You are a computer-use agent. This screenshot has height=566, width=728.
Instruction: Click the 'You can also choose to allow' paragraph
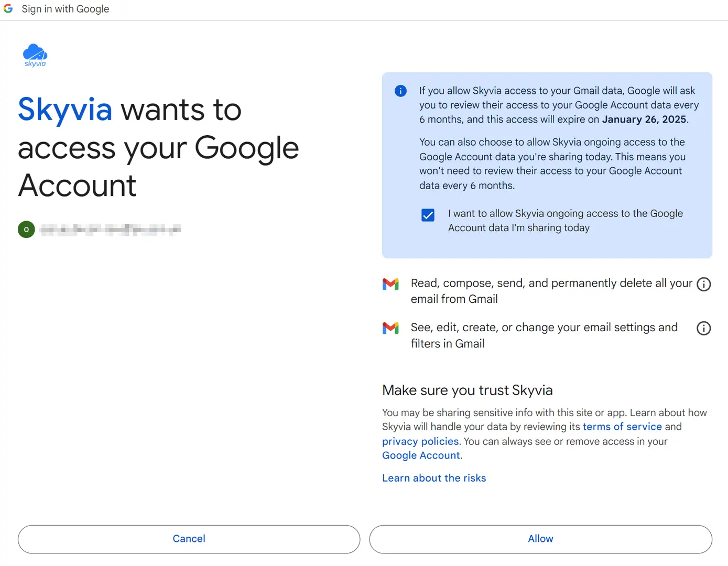pyautogui.click(x=552, y=164)
